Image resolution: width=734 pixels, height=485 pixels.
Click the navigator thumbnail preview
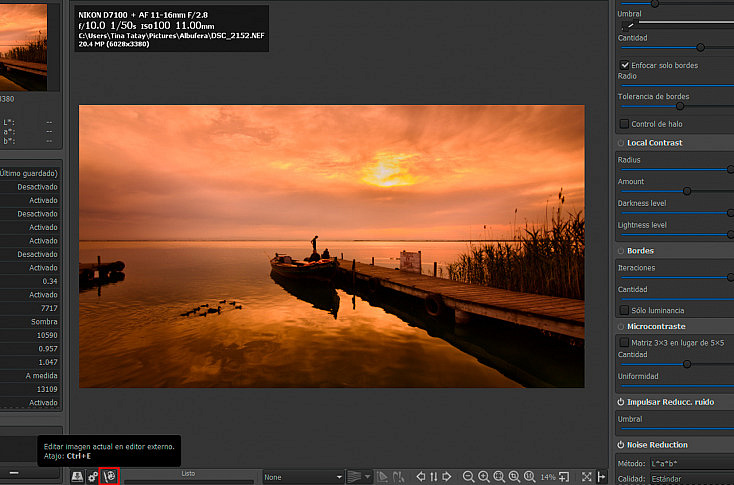coord(23,47)
